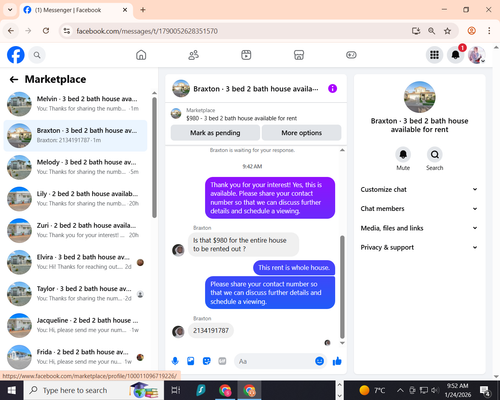Choose a GIF icon

click(222, 361)
